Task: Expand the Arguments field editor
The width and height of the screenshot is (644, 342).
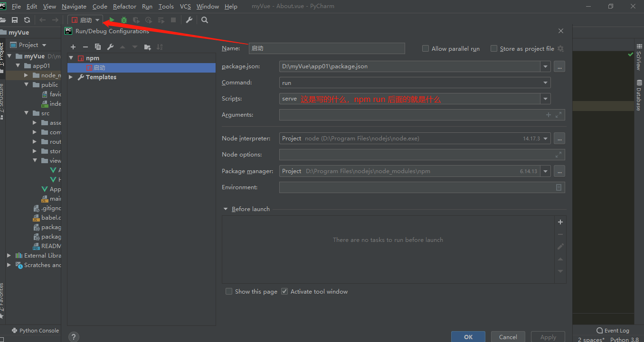Action: point(559,115)
